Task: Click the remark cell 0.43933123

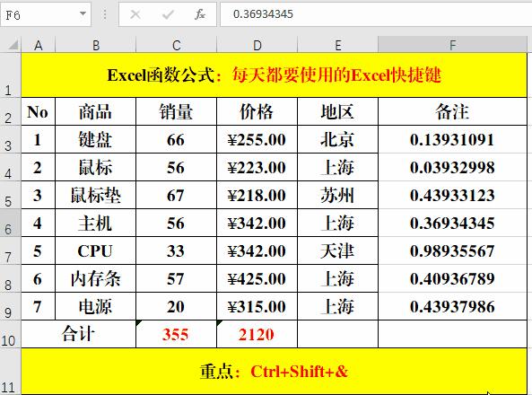Action: (453, 195)
